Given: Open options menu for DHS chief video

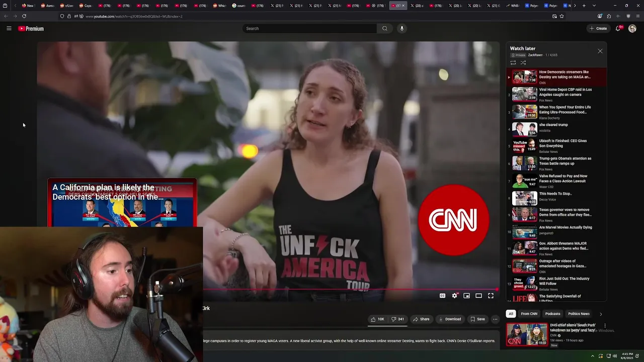Looking at the screenshot, I should coord(605,326).
